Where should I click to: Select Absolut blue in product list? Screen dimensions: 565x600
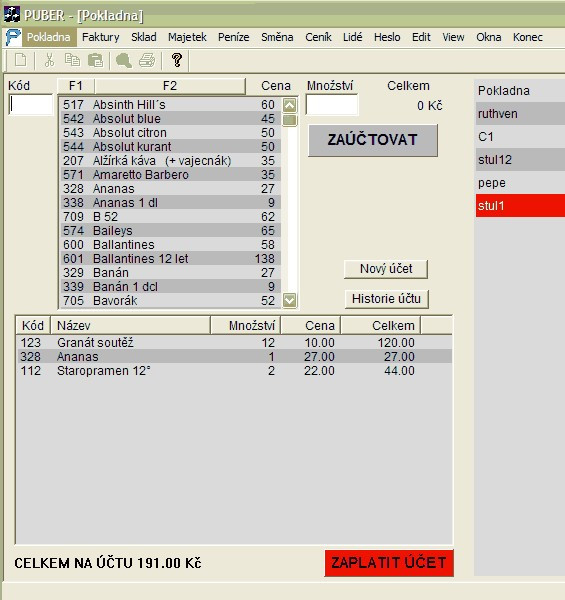[x=170, y=119]
